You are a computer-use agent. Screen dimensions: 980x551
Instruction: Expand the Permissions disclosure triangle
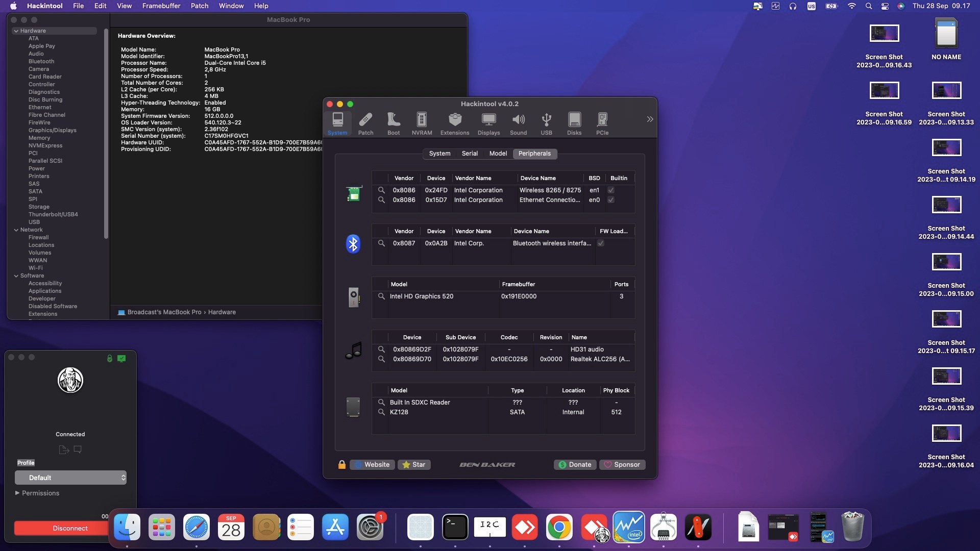17,493
